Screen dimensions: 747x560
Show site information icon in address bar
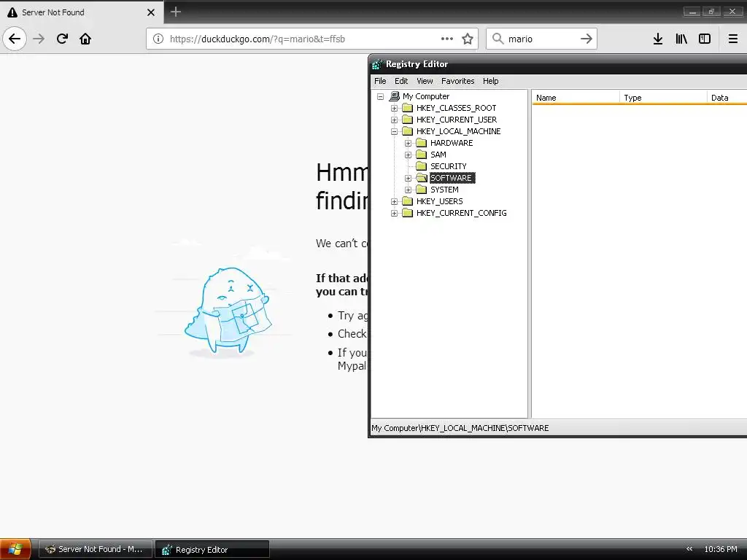pos(158,39)
